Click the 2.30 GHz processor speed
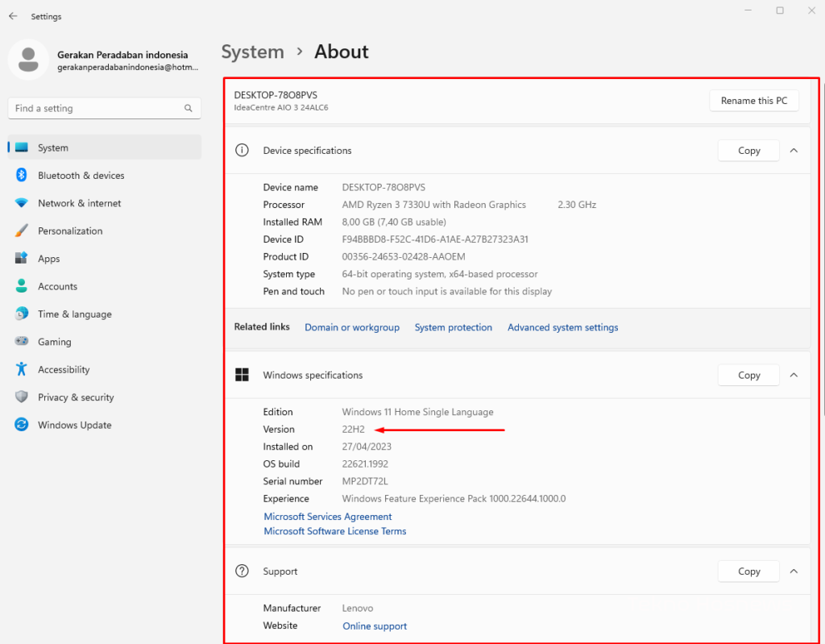This screenshot has width=825, height=644. [577, 204]
